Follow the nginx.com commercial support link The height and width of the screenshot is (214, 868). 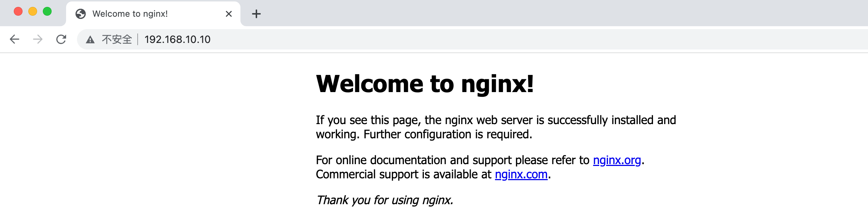[521, 175]
